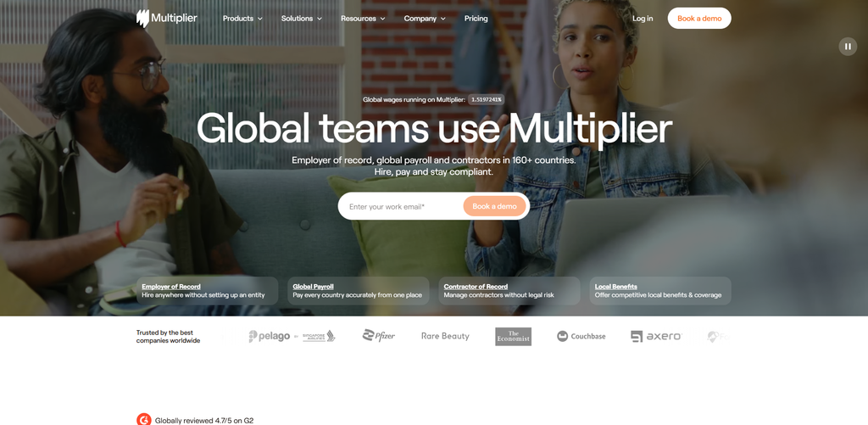Go to the Pricing page
The width and height of the screenshot is (868, 425).
476,19
